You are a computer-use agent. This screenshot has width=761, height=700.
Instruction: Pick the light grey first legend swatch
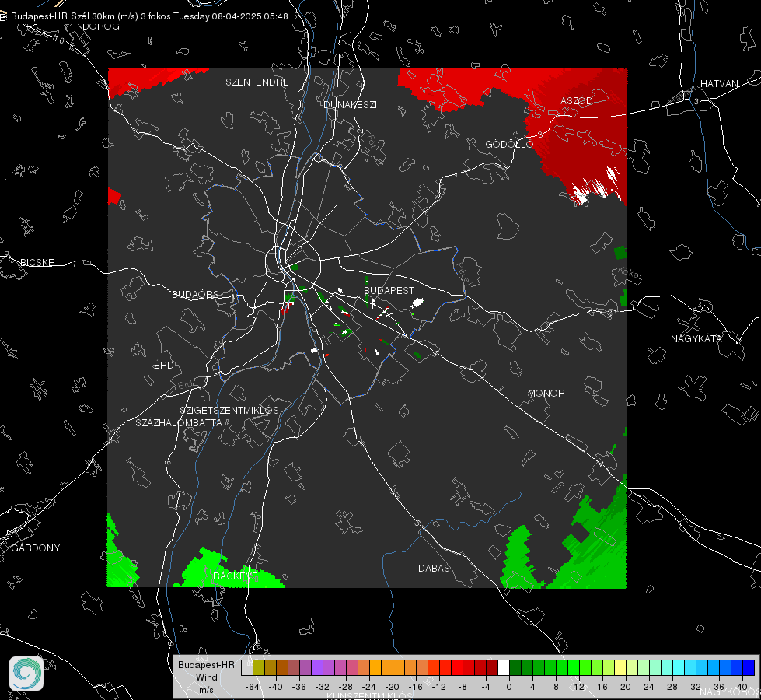(x=247, y=667)
